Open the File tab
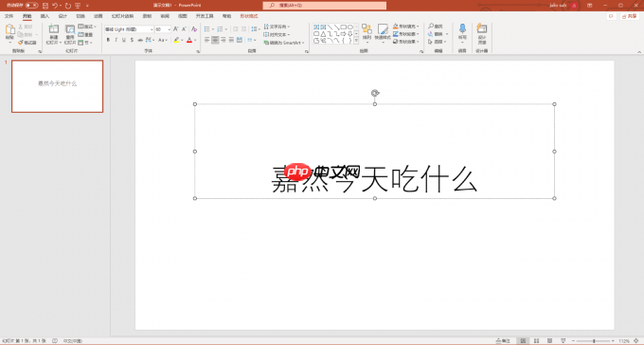The height and width of the screenshot is (345, 644). pyautogui.click(x=9, y=16)
